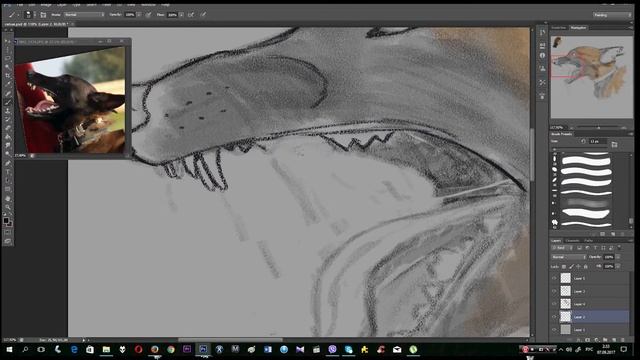Click the foreground color swatch

(6, 221)
